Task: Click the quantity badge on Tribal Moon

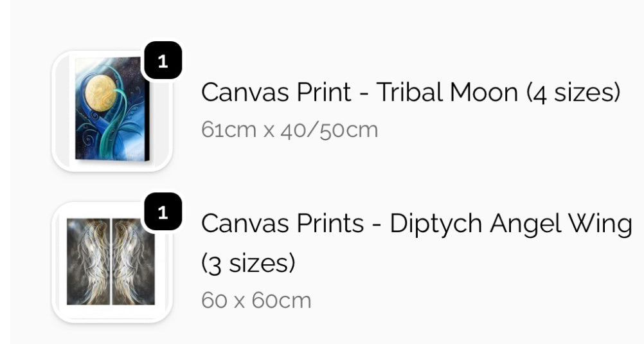Action: click(x=163, y=62)
